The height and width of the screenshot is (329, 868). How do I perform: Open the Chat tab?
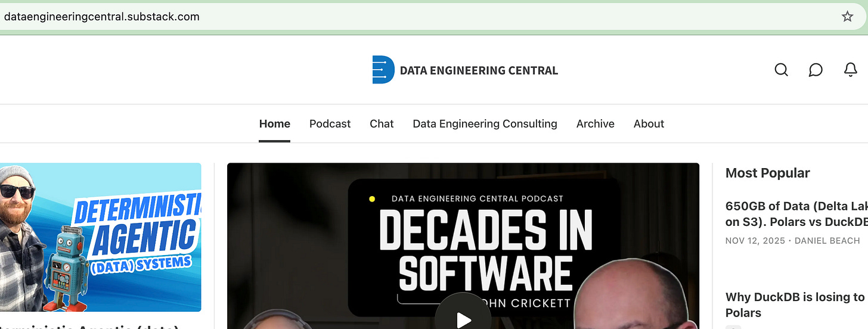[382, 124]
